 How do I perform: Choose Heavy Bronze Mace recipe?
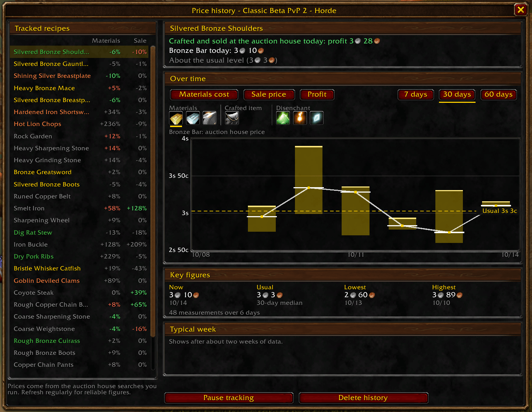pos(80,88)
